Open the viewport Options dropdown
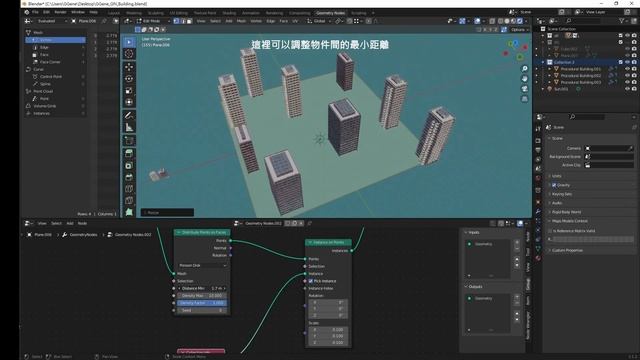Image resolution: width=640 pixels, height=360 pixels. click(519, 29)
